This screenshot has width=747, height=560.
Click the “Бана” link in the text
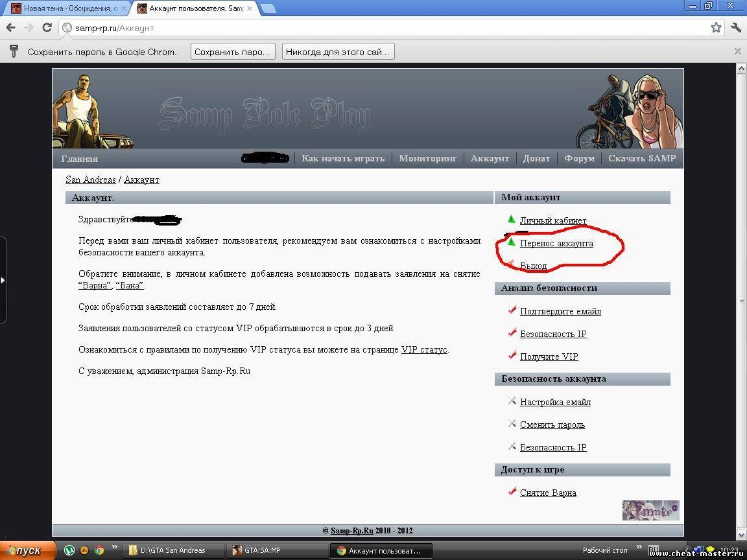(130, 285)
